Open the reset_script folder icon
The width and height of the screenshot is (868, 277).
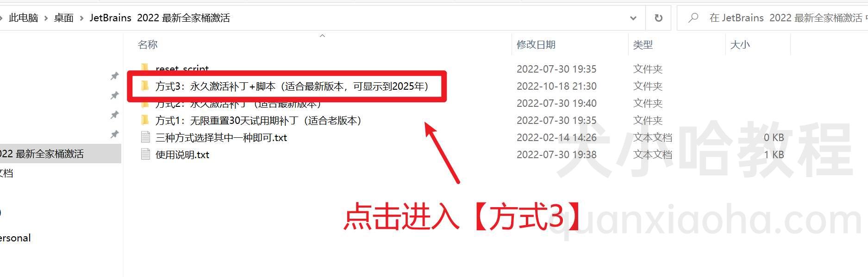pyautogui.click(x=145, y=68)
